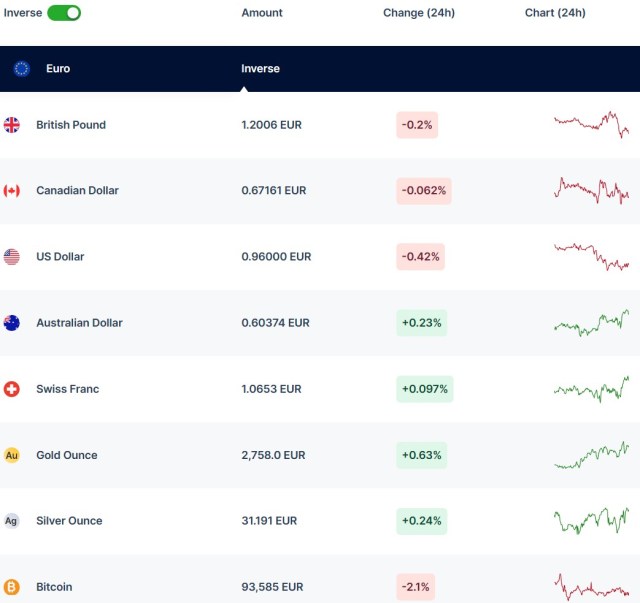Click the Silver Ounce Ag icon
Image resolution: width=640 pixels, height=603 pixels.
(x=12, y=521)
